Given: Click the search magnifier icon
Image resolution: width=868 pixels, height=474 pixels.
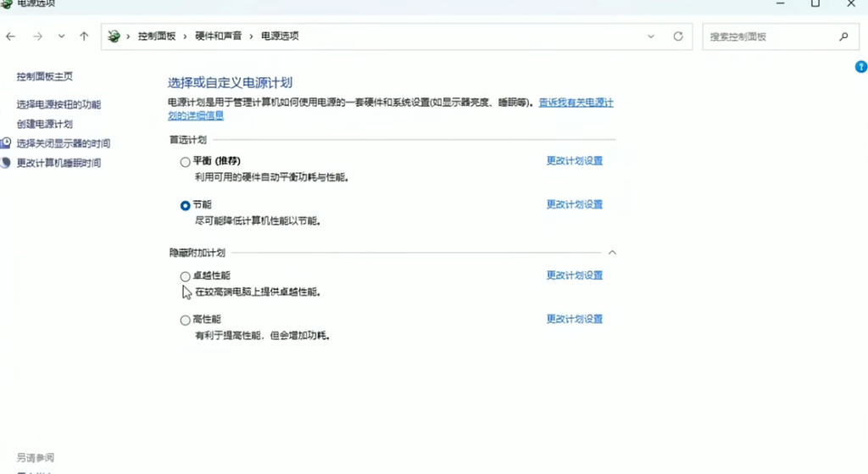Looking at the screenshot, I should [x=843, y=36].
